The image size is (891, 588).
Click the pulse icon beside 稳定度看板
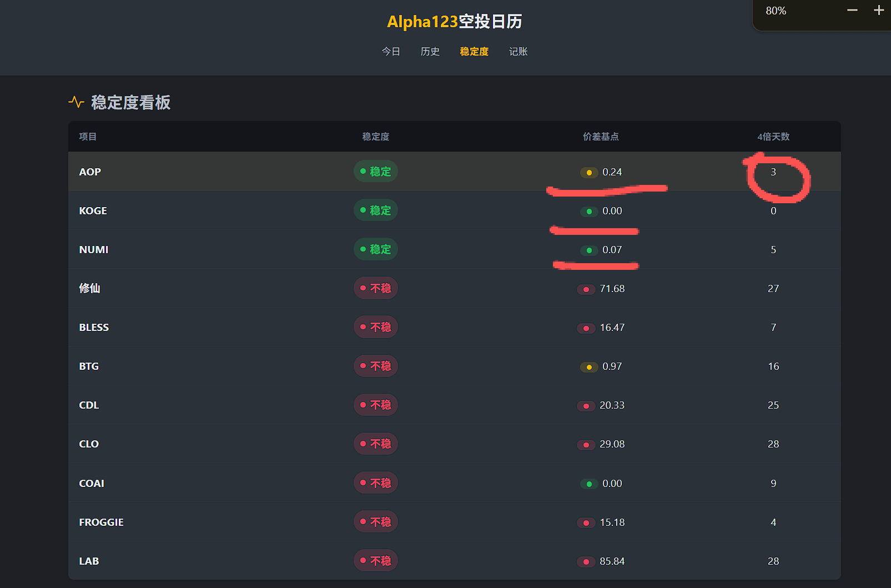(76, 102)
